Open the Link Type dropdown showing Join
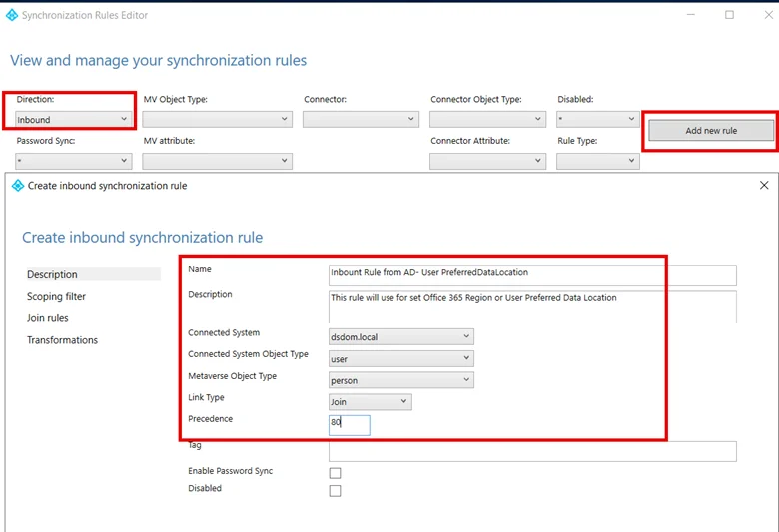 (370, 402)
